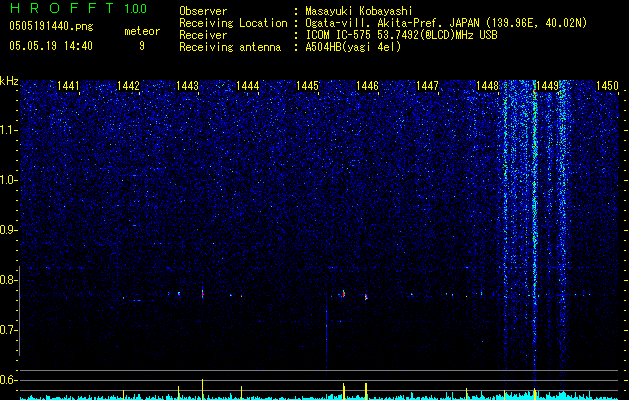Click the Receiver label
629x400 pixels.
click(x=203, y=35)
